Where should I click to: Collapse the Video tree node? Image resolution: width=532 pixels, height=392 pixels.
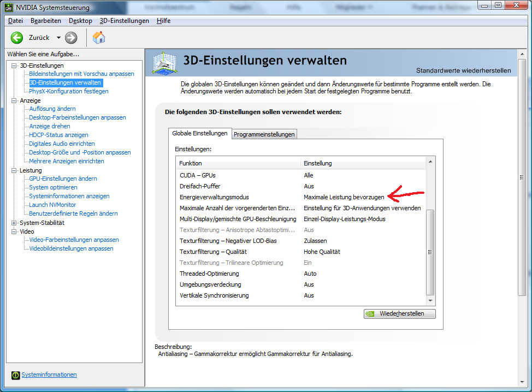tap(14, 231)
